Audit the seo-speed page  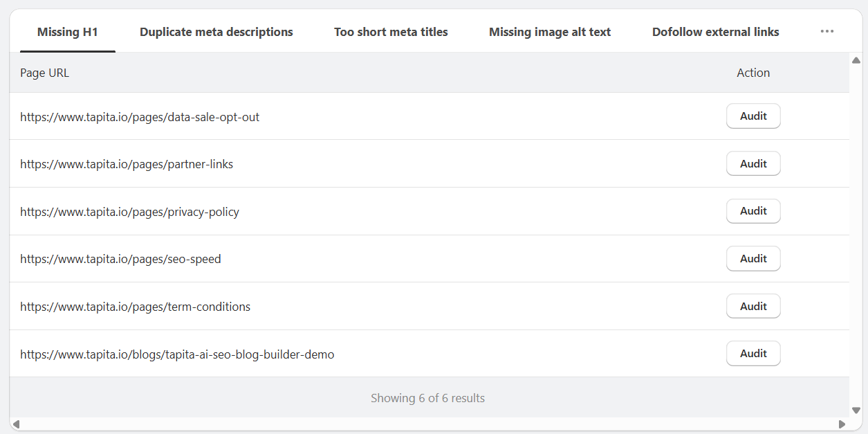coord(753,258)
